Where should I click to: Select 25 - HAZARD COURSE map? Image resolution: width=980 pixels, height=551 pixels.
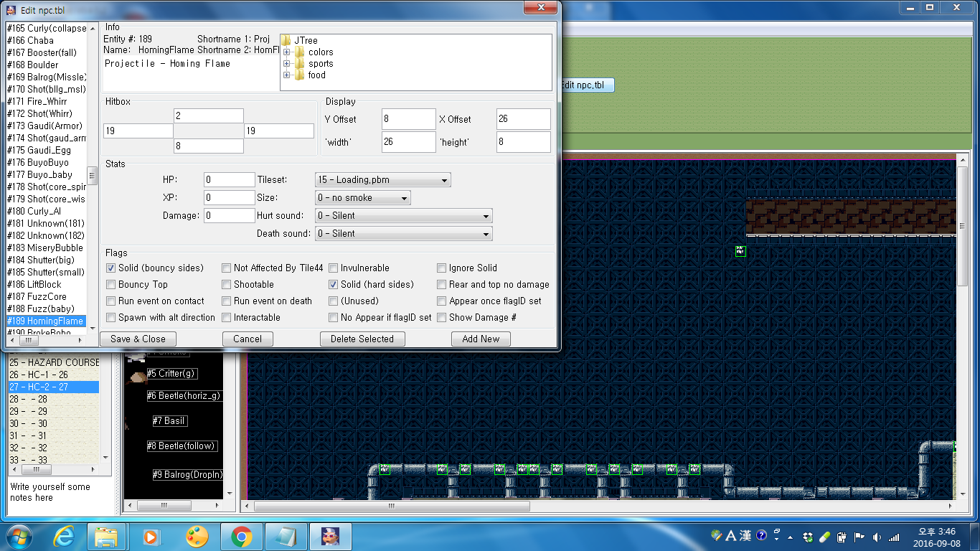pos(53,362)
